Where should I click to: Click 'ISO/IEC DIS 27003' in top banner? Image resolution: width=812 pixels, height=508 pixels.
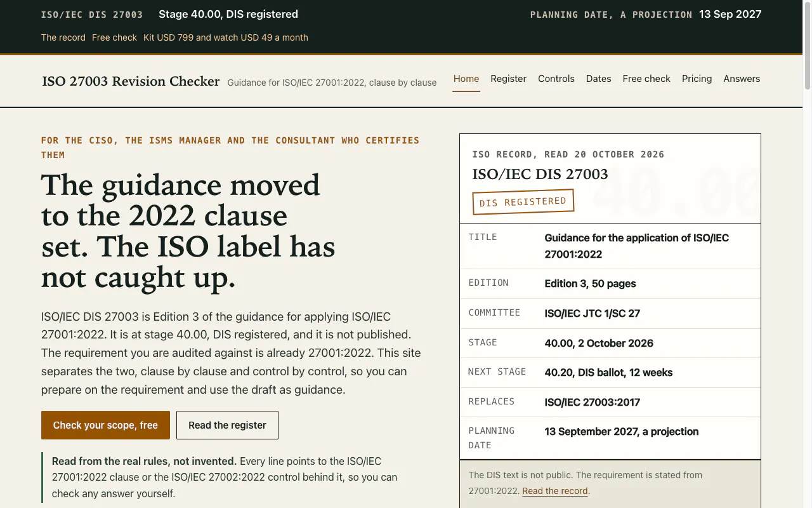92,15
